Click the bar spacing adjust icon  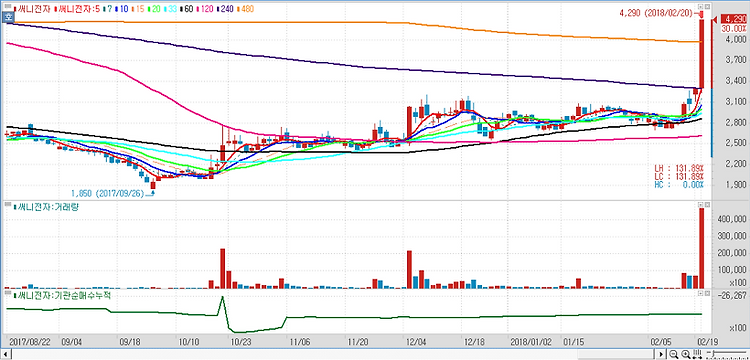pos(698,354)
